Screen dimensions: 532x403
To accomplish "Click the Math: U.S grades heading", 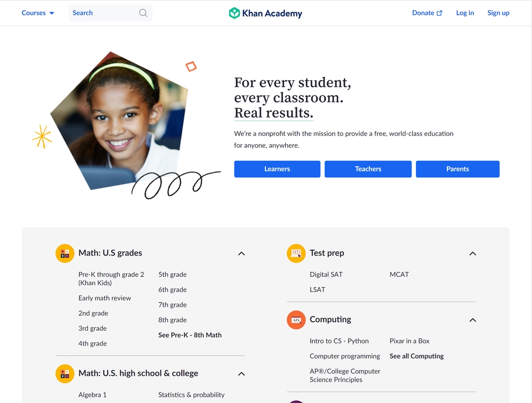I will tap(110, 253).
